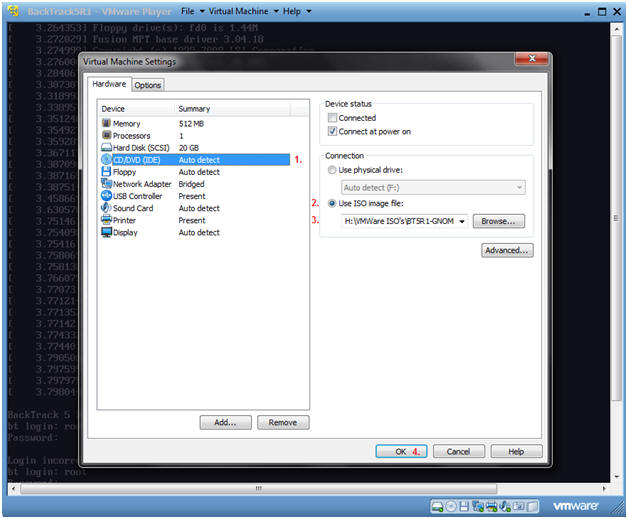Image resolution: width=628 pixels, height=519 pixels.
Task: Click the VMware Player logo icon in the title bar
Action: coord(13,11)
